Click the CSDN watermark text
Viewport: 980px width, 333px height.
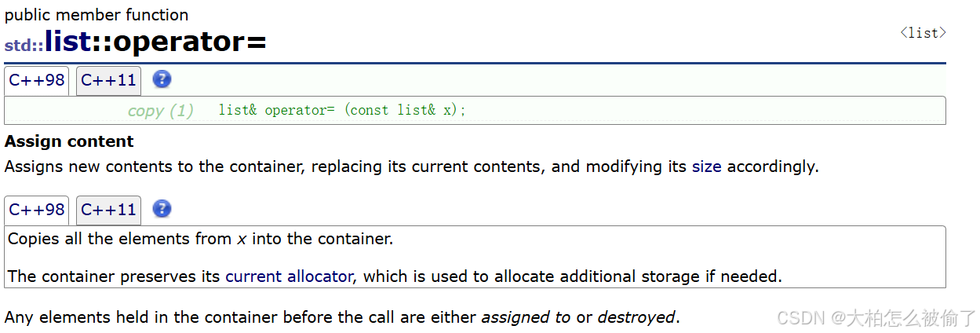(876, 317)
